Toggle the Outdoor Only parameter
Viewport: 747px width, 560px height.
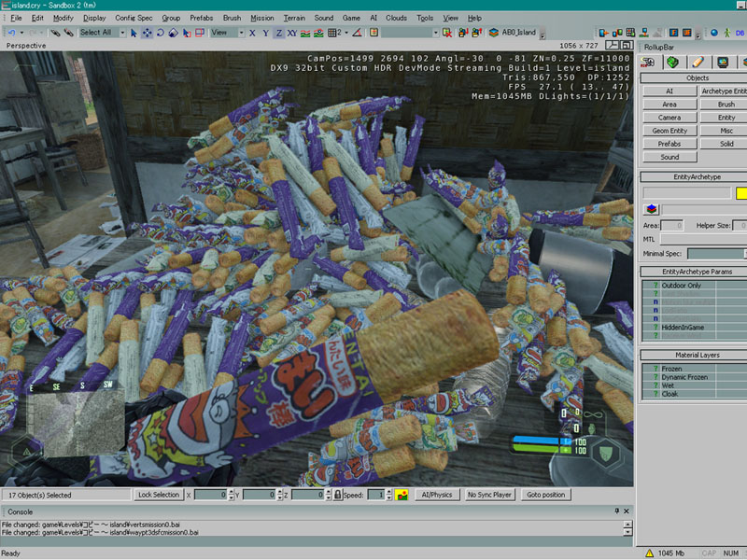click(x=695, y=286)
